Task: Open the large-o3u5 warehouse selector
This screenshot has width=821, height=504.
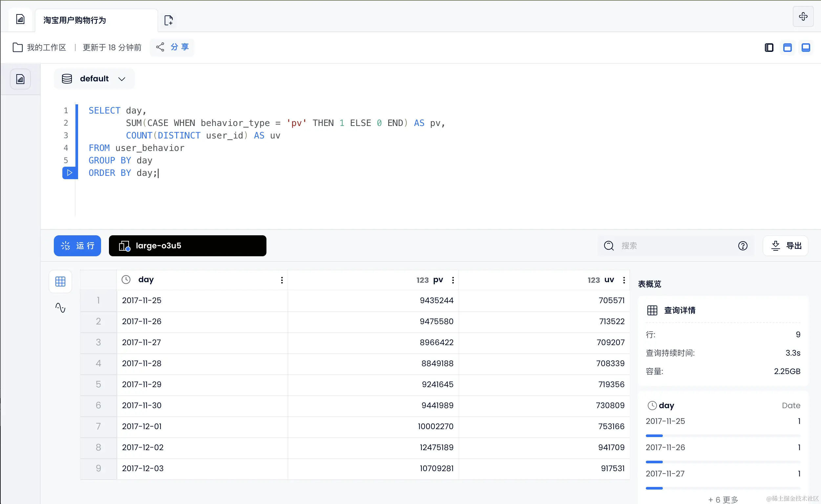Action: 187,246
